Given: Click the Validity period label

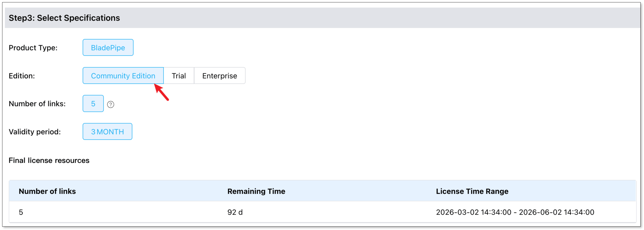Looking at the screenshot, I should tap(35, 132).
